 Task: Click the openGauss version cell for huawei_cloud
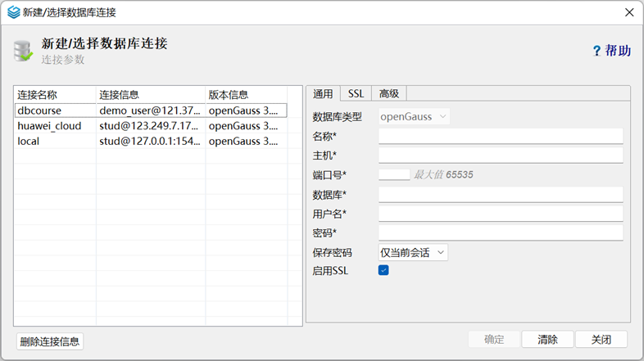pyautogui.click(x=246, y=126)
